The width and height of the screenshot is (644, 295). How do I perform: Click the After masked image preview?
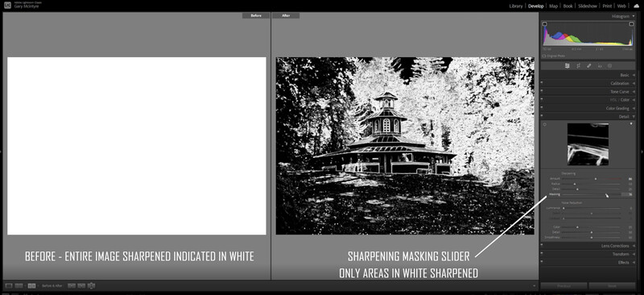point(405,146)
